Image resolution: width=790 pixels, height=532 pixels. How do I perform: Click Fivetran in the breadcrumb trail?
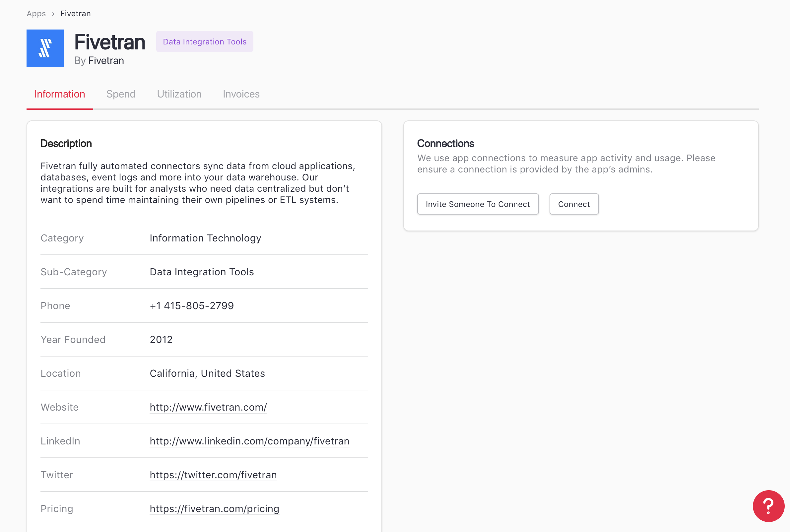pyautogui.click(x=75, y=14)
